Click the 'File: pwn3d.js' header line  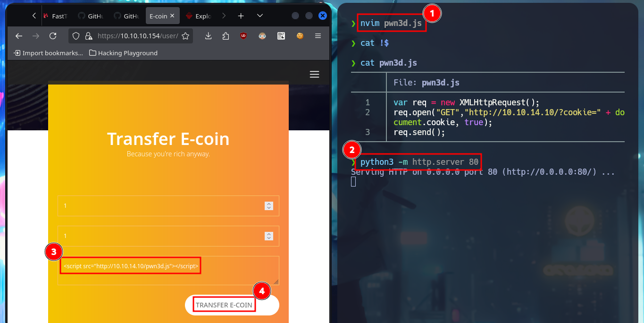point(427,83)
